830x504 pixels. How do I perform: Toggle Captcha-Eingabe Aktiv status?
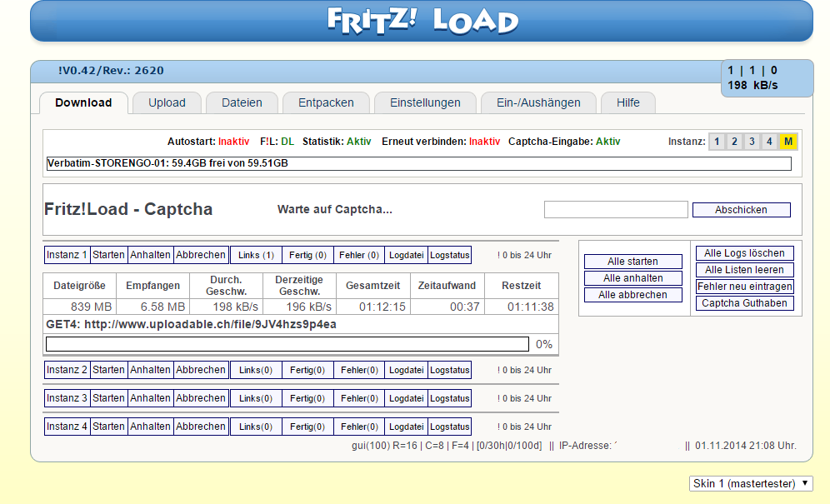pyautogui.click(x=607, y=142)
